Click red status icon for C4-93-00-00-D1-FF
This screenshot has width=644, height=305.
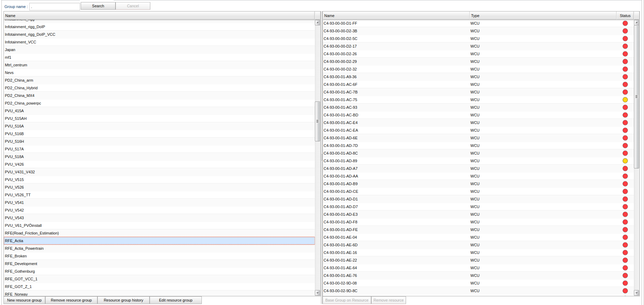625,23
